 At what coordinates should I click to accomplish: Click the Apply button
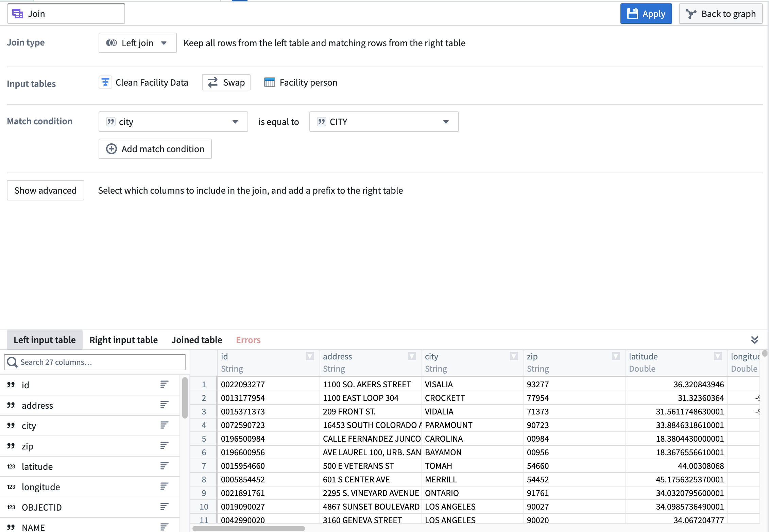646,14
